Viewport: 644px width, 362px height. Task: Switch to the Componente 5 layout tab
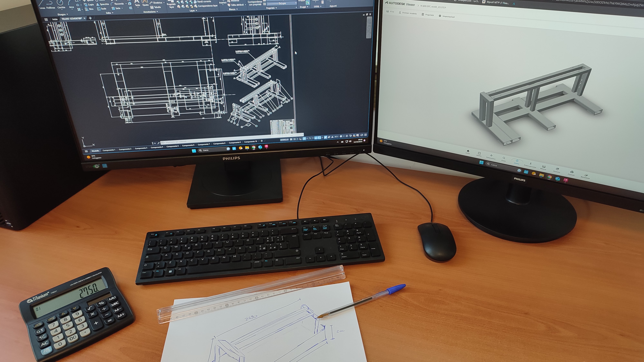click(x=172, y=146)
